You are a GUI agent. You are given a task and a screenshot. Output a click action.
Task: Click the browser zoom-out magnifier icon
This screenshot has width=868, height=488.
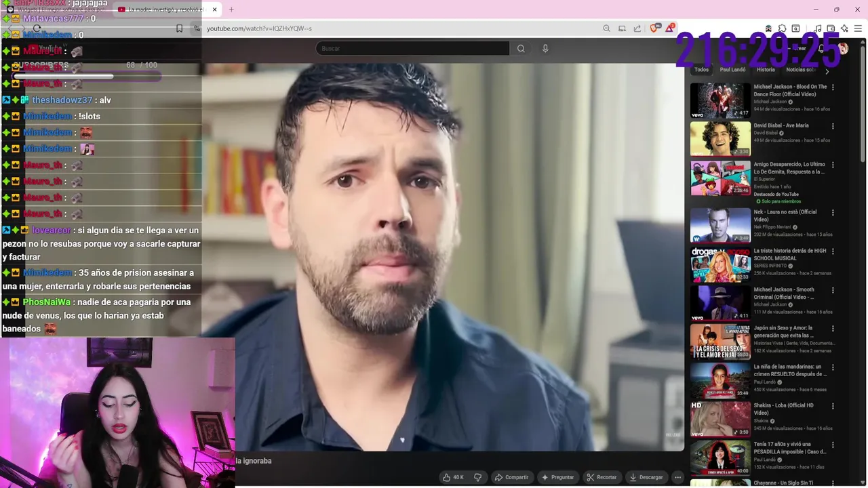[606, 28]
